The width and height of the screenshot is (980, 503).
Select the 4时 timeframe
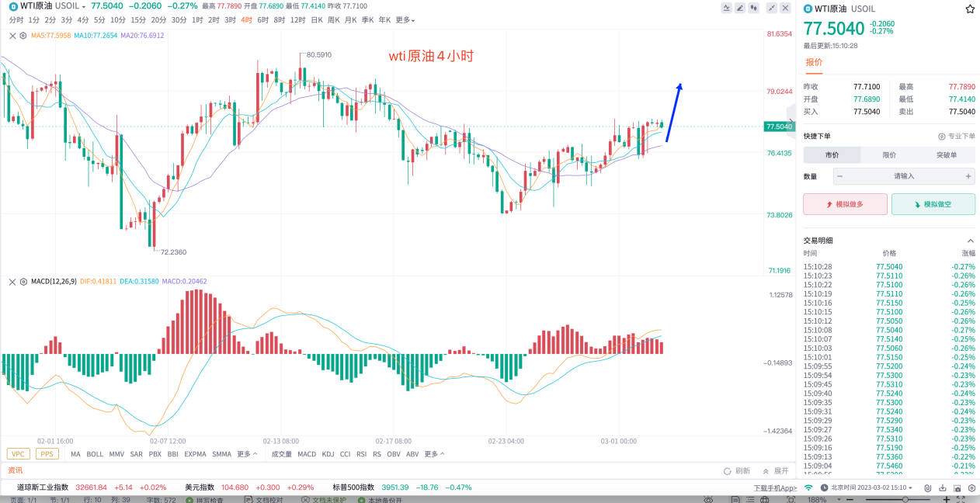246,20
